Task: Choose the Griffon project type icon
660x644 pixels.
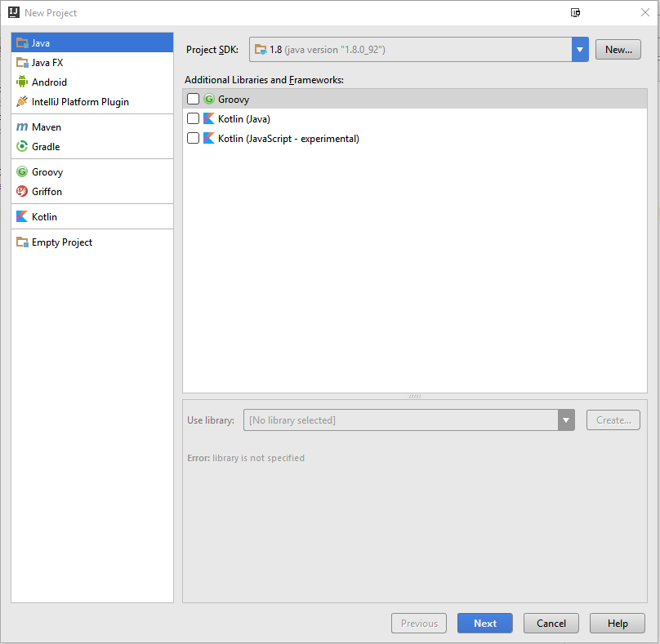Action: point(22,192)
